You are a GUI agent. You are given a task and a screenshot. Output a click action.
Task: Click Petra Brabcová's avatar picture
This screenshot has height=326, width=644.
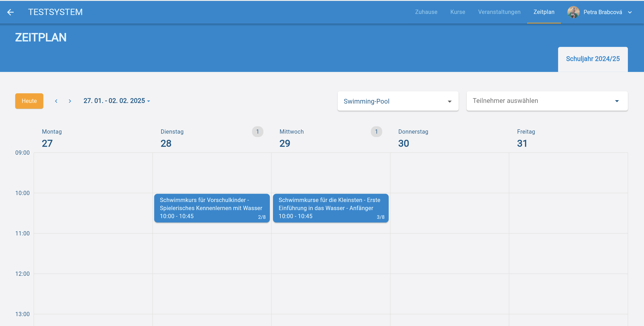click(573, 12)
